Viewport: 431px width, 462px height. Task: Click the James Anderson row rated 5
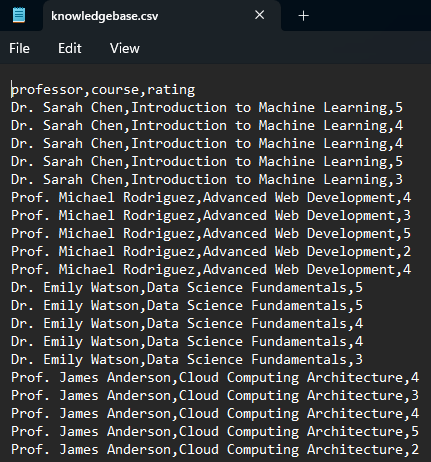(x=215, y=432)
